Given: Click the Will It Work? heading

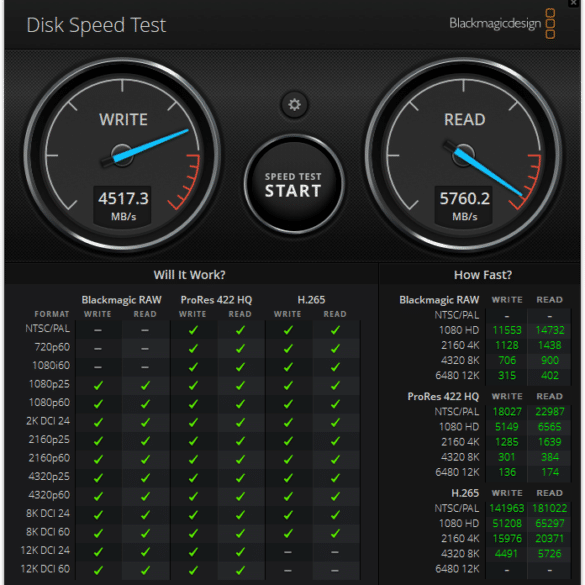Looking at the screenshot, I should click(190, 275).
